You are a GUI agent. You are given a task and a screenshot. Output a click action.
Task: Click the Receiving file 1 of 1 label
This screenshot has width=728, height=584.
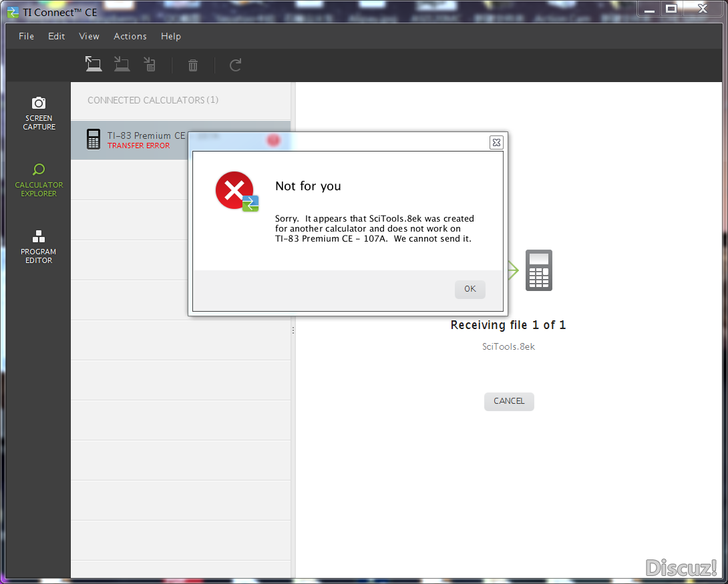click(x=508, y=325)
